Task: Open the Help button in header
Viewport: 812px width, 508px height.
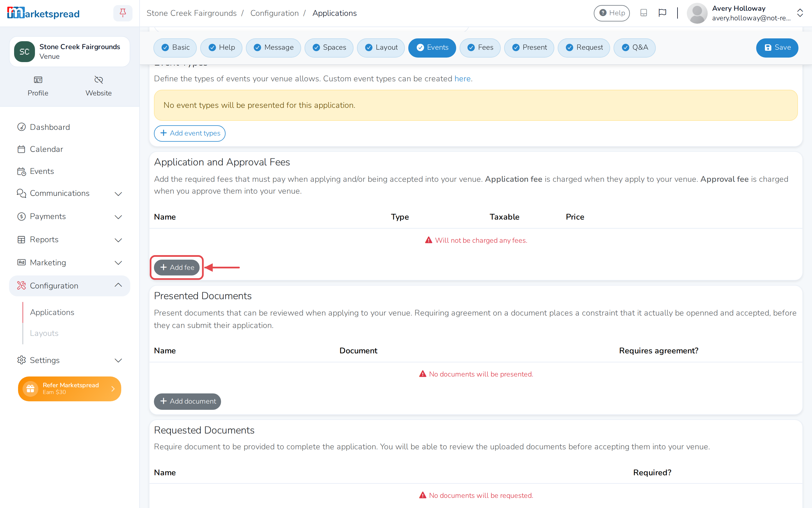Action: point(612,13)
